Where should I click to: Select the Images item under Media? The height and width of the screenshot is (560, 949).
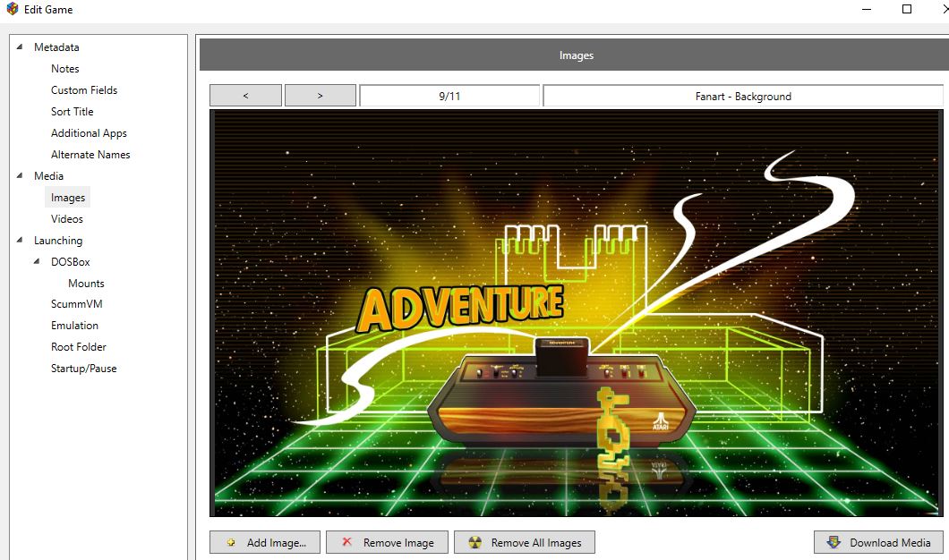pos(68,197)
